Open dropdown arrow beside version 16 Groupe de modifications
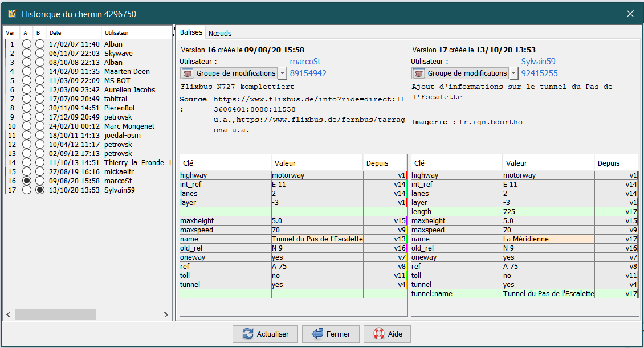 click(x=282, y=73)
